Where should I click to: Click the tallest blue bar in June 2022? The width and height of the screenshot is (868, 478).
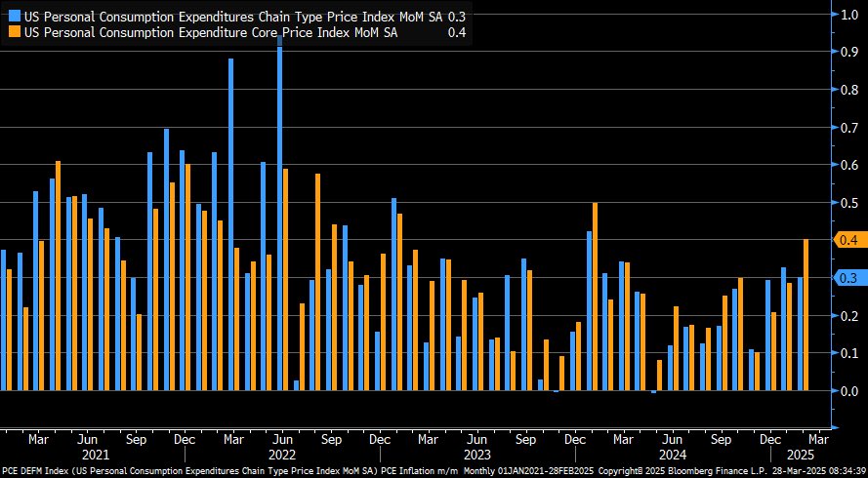click(x=280, y=215)
